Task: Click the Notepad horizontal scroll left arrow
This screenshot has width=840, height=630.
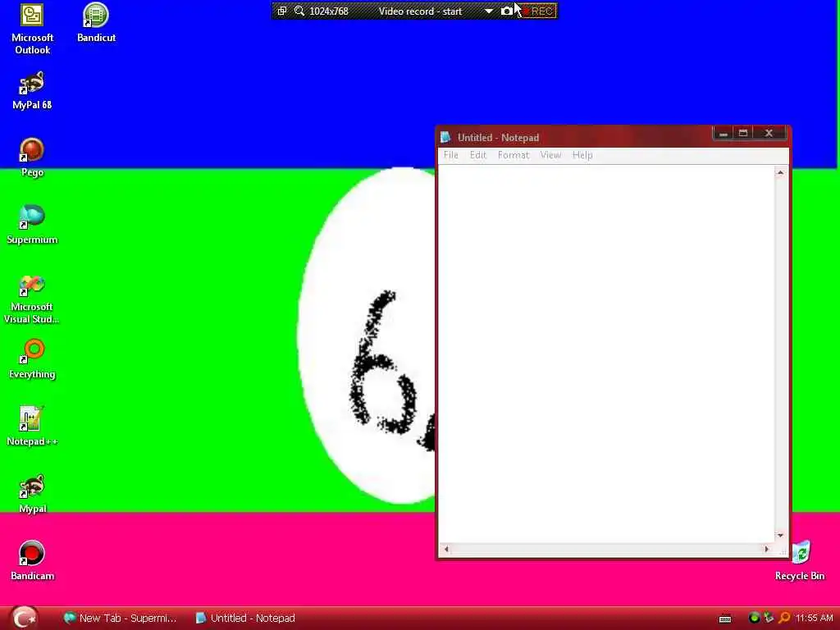Action: 446,549
